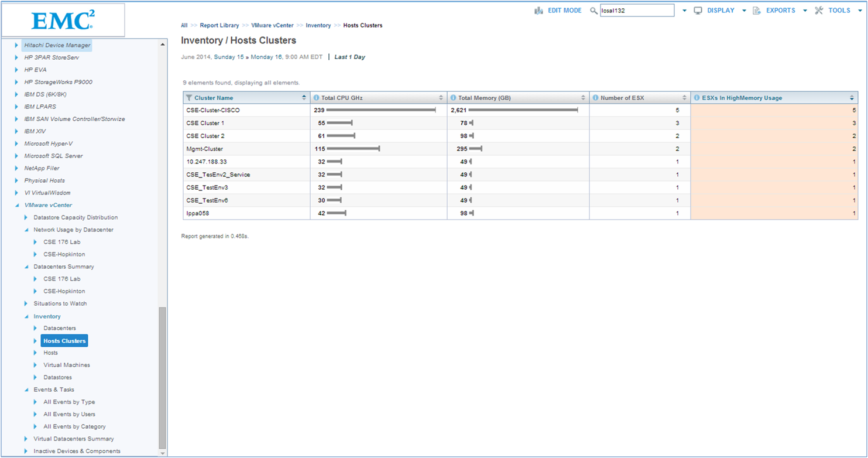Click the search magnifier icon

(593, 11)
